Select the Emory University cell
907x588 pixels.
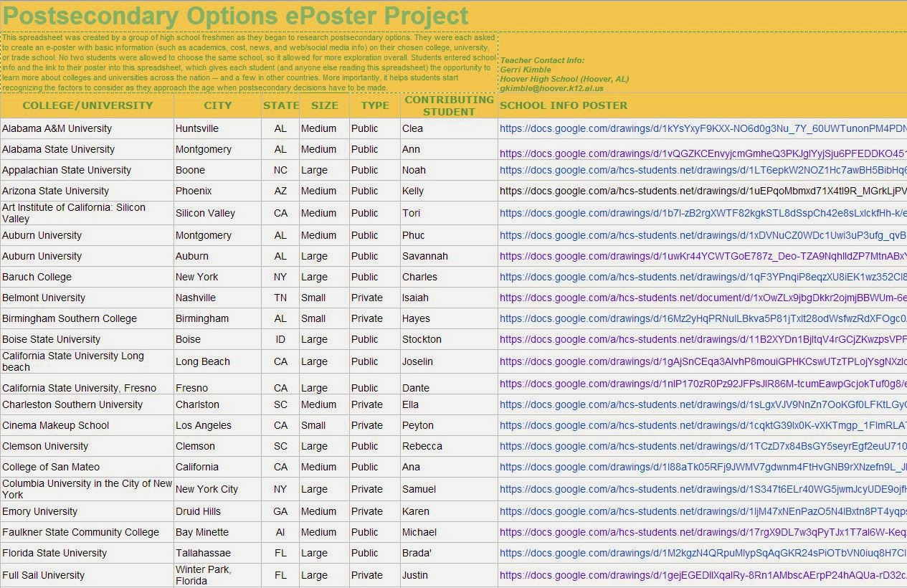pos(87,511)
